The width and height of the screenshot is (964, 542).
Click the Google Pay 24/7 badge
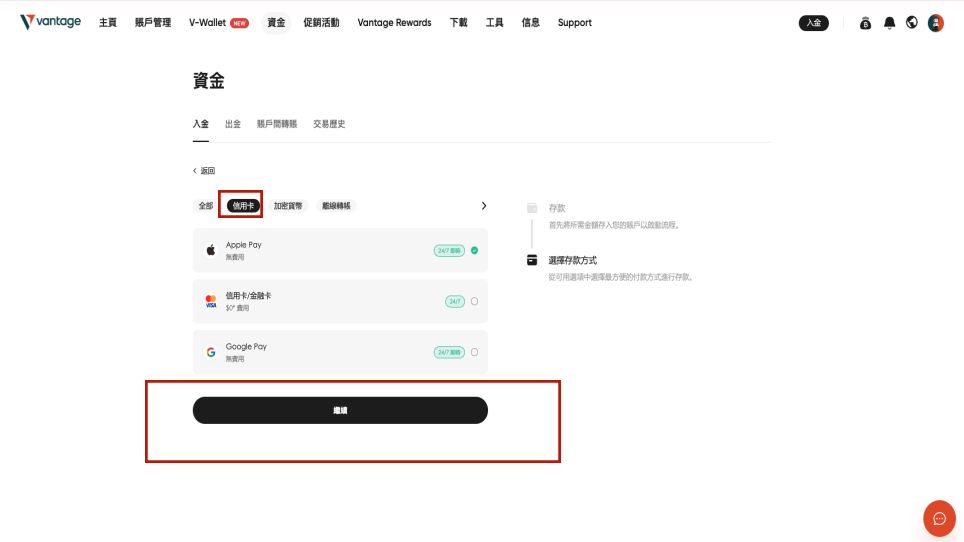449,352
